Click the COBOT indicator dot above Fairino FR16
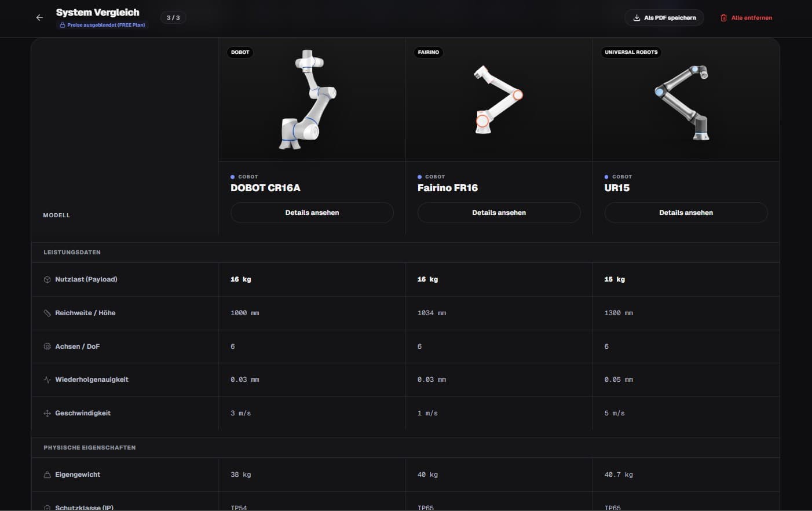The width and height of the screenshot is (812, 511). coord(419,176)
